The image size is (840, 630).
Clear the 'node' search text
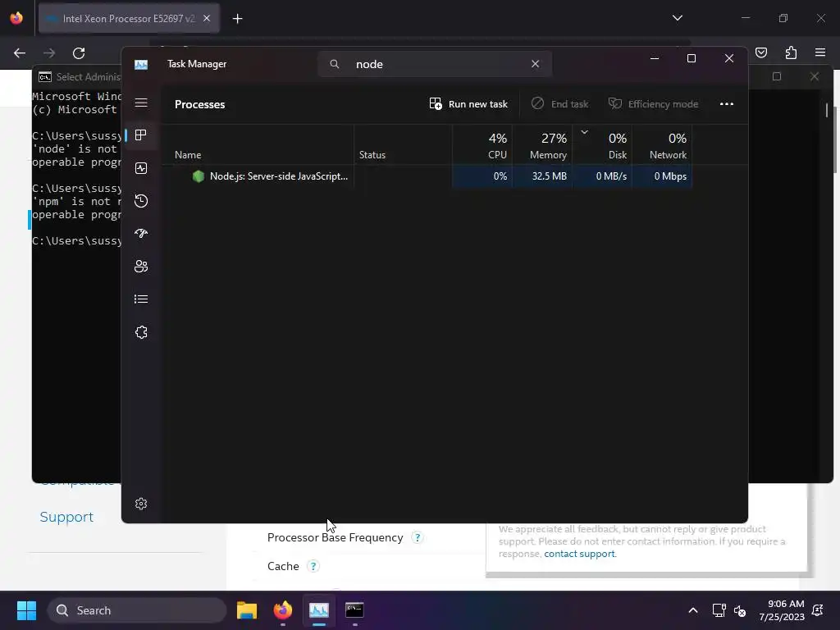pos(535,64)
